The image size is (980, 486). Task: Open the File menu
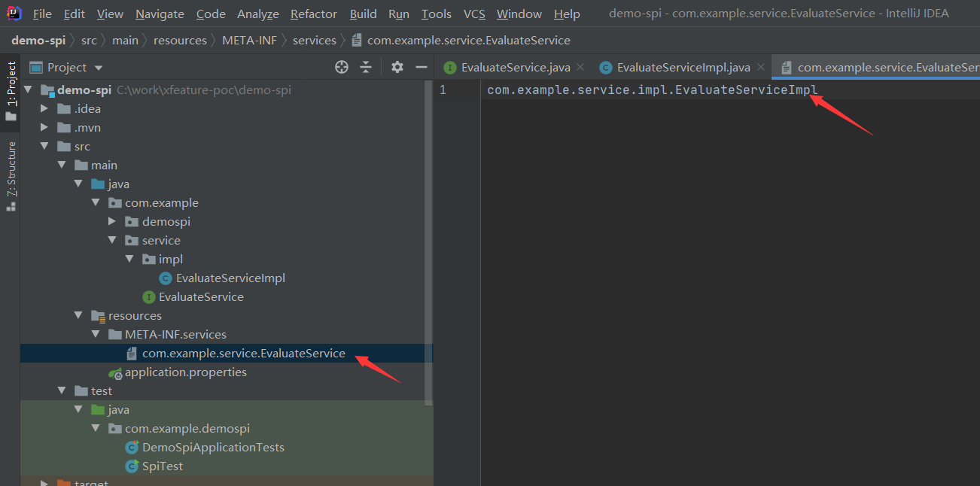[43, 14]
